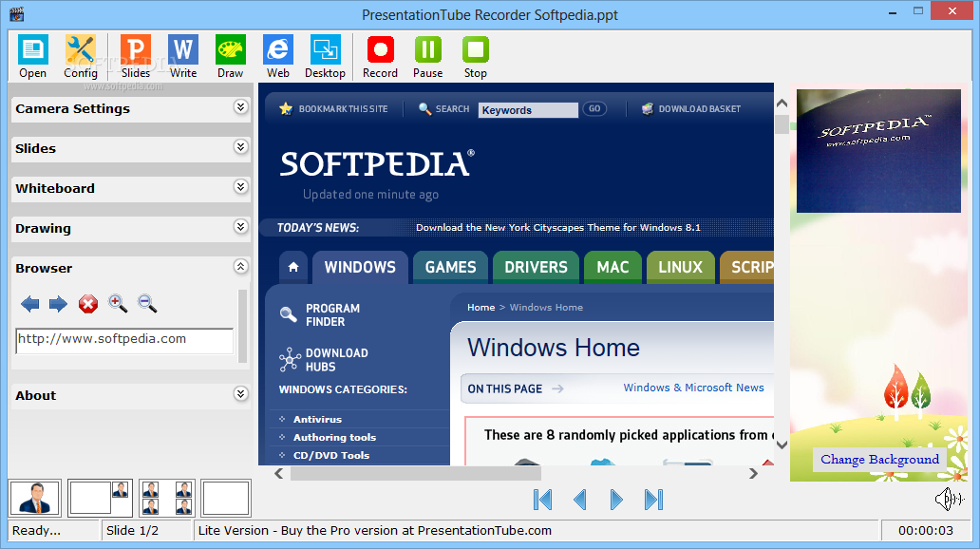
Task: Open the Program Finder link
Action: (x=332, y=315)
